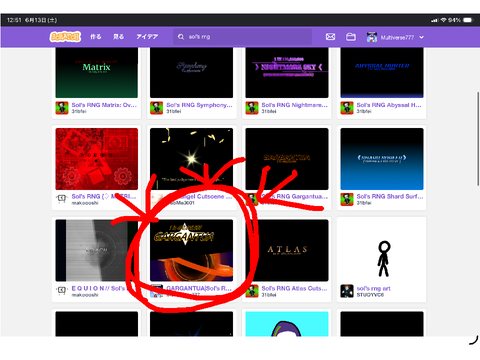Click the Scratch logo
Screen dimensions: 480x360
65,37
